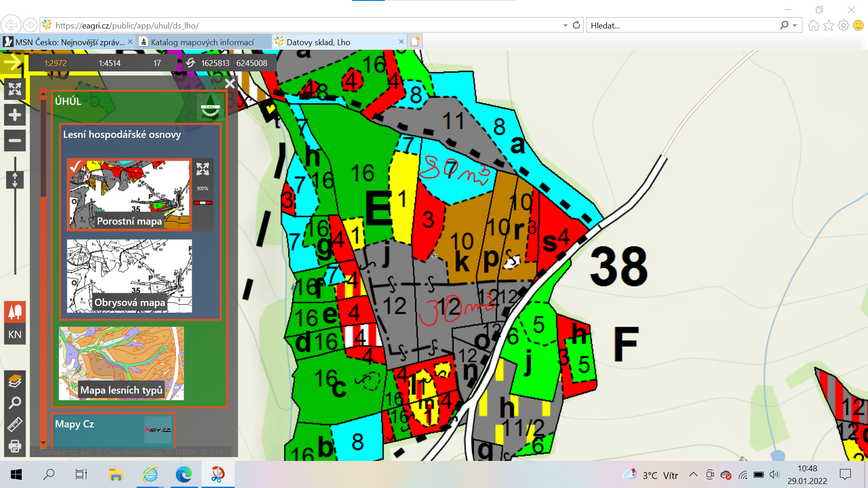Click the smiley feedback icon
The width and height of the screenshot is (868, 488).
tap(859, 25)
